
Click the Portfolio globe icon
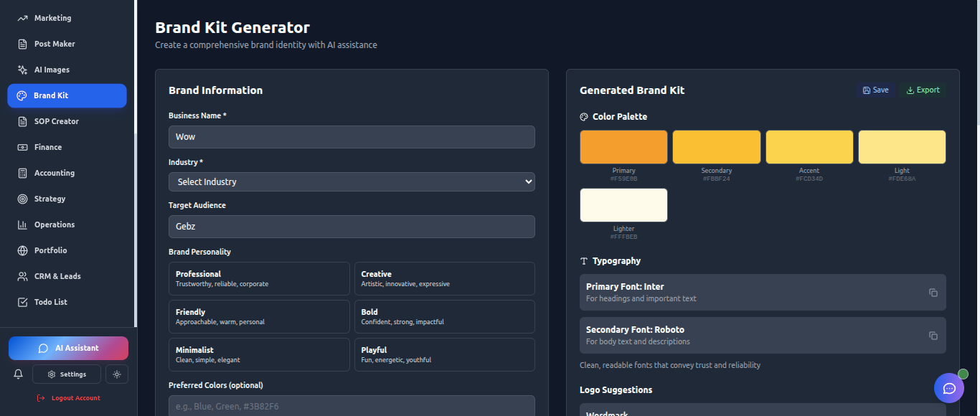22,250
